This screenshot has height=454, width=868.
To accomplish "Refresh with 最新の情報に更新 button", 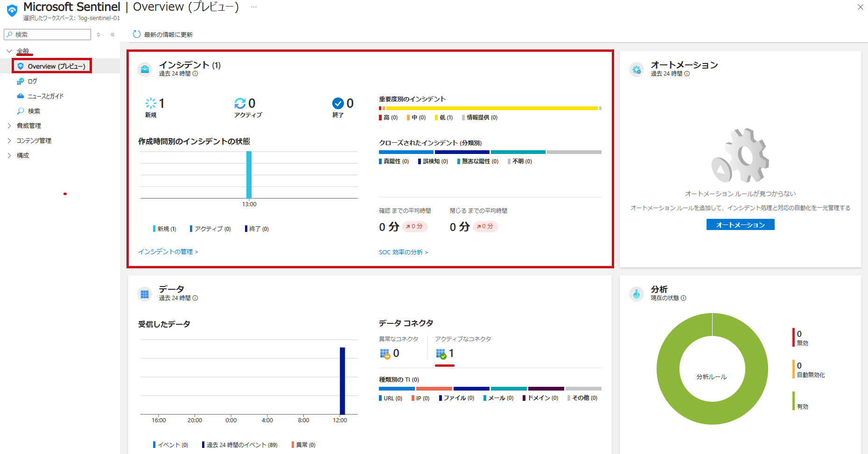I will (x=163, y=35).
